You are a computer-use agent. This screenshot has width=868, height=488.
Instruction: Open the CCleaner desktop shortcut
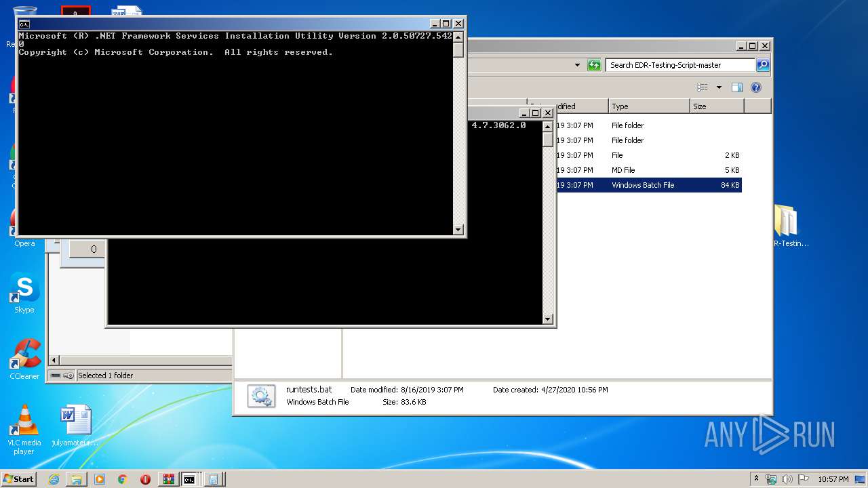point(24,360)
